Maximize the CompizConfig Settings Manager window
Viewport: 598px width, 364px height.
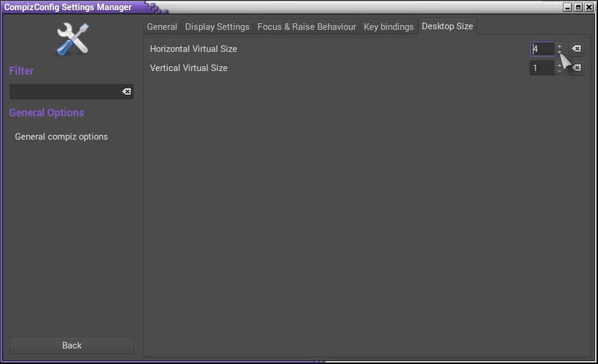(x=578, y=7)
